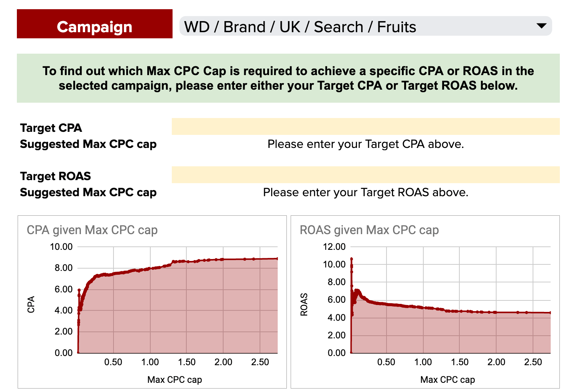The height and width of the screenshot is (392, 579).
Task: Click the 'Suggested Max CPC cap' label under Target CPA
Action: click(88, 144)
